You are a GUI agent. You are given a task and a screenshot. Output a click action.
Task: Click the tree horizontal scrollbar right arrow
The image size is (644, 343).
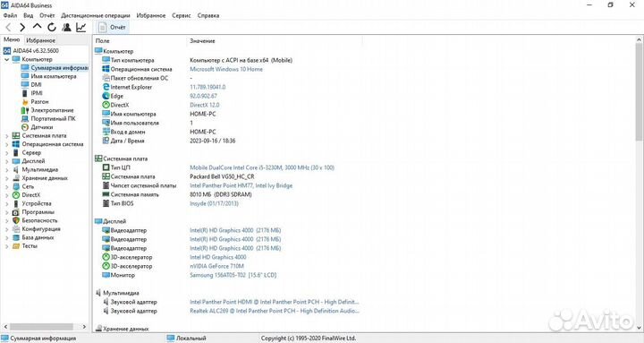click(x=84, y=327)
